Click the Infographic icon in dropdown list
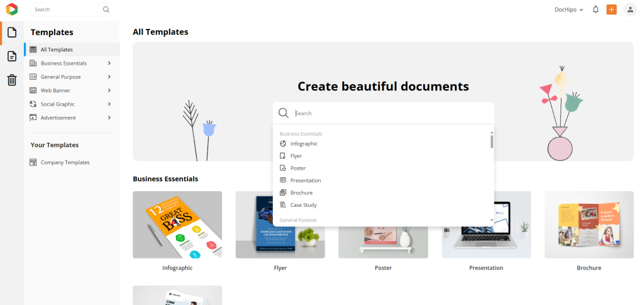The image size is (644, 305). coord(282,143)
